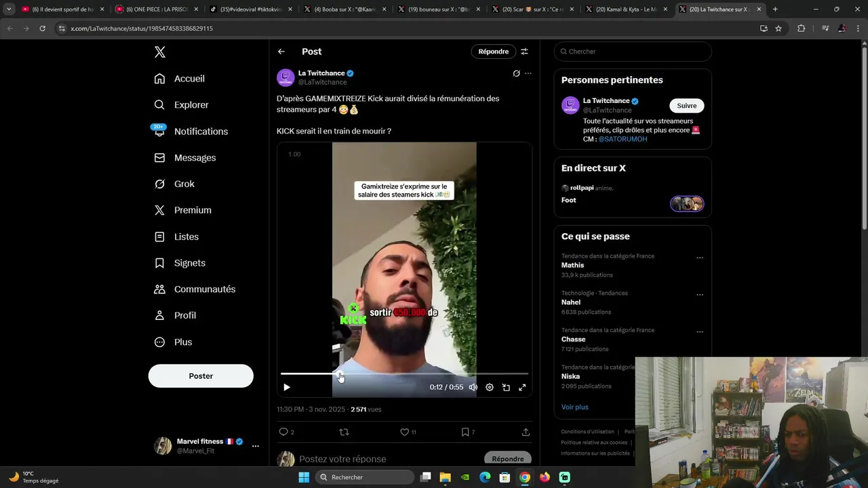Like the post with heart icon
Viewport: 868px width, 488px height.
tap(404, 432)
